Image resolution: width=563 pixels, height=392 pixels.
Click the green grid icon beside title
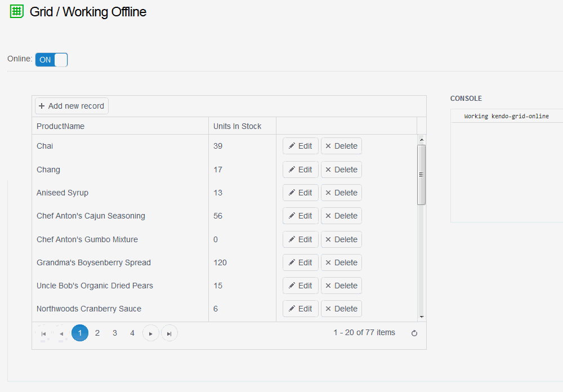coord(16,11)
